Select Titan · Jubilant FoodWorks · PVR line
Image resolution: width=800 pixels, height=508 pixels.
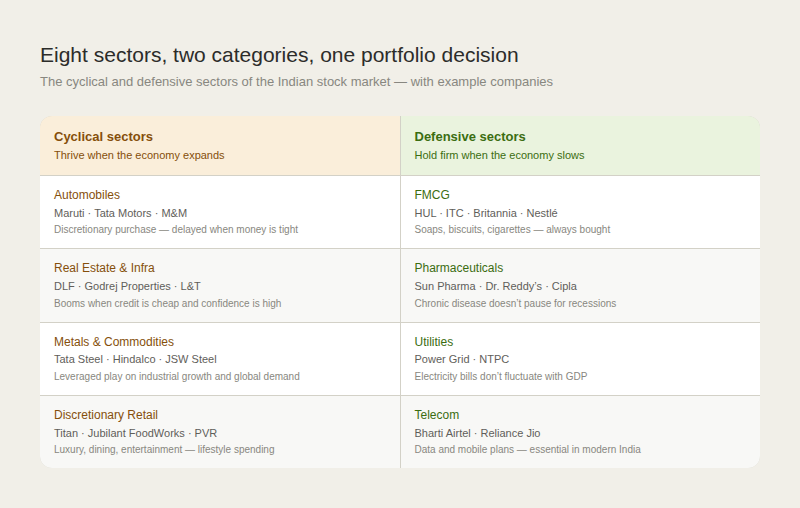[x=135, y=433]
